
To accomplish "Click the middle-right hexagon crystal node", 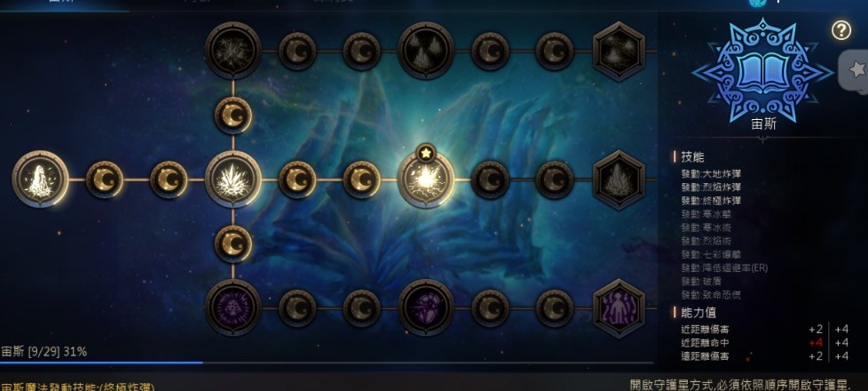I will point(619,180).
